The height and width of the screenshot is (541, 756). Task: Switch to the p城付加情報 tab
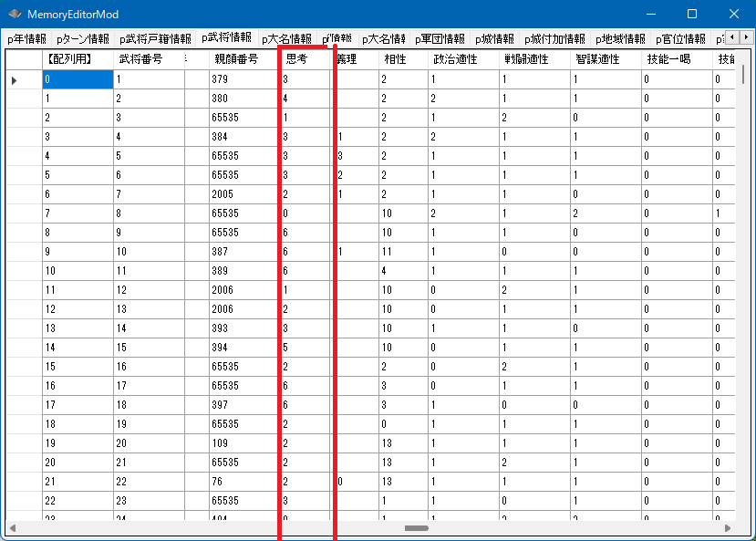[x=554, y=39]
